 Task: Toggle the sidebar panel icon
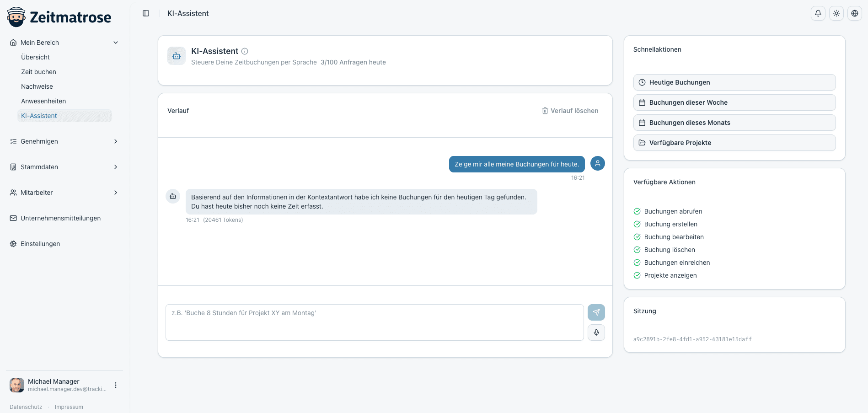click(x=146, y=13)
